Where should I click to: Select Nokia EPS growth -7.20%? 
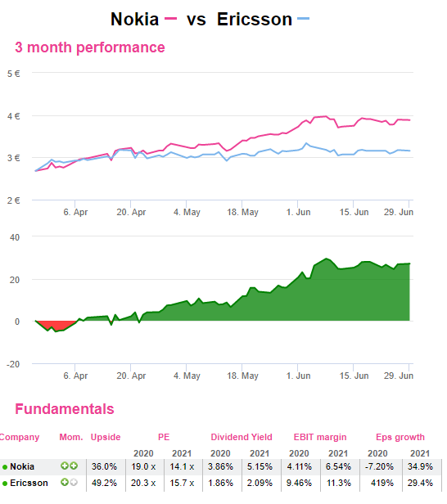[x=379, y=466]
